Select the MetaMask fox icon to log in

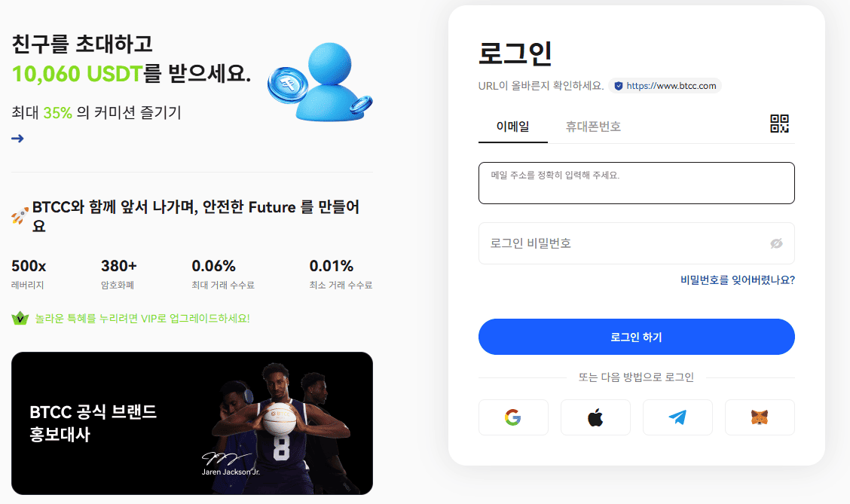760,417
